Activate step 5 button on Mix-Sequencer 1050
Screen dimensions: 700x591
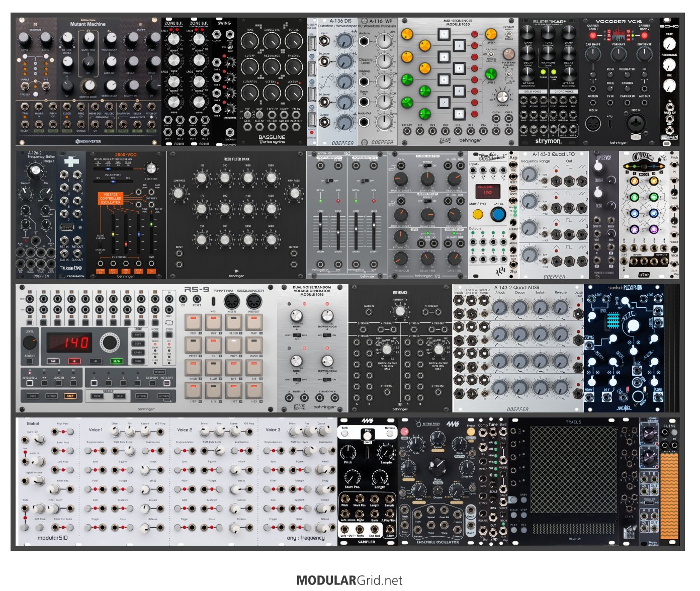click(443, 79)
